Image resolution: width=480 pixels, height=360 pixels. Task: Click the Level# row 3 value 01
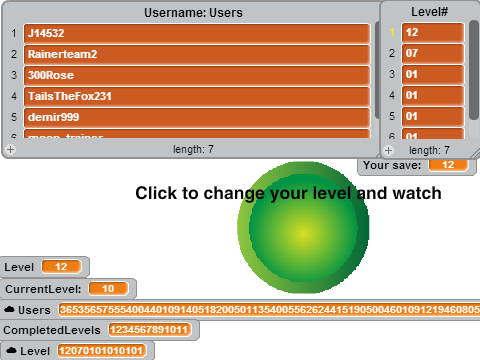[x=433, y=74]
